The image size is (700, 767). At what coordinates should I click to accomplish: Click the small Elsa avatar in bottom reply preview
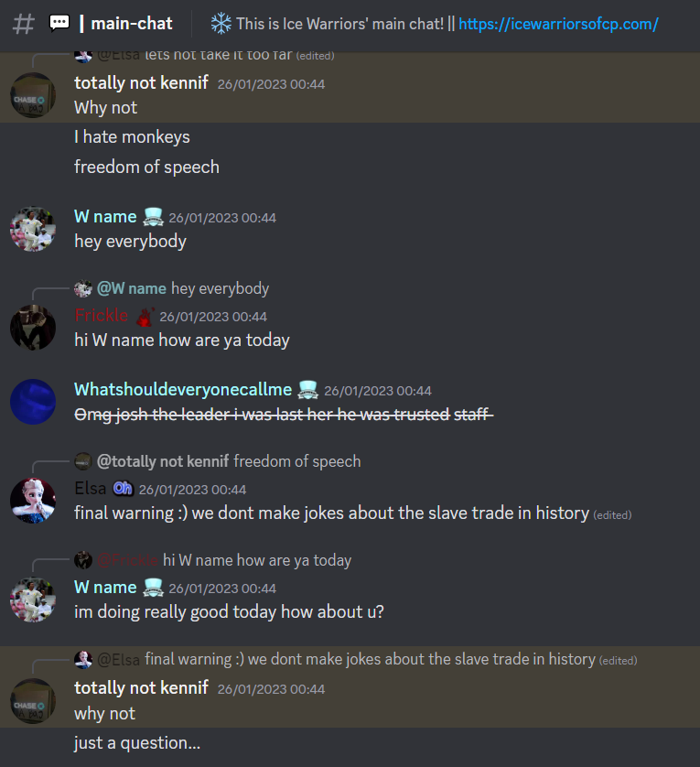tap(83, 659)
